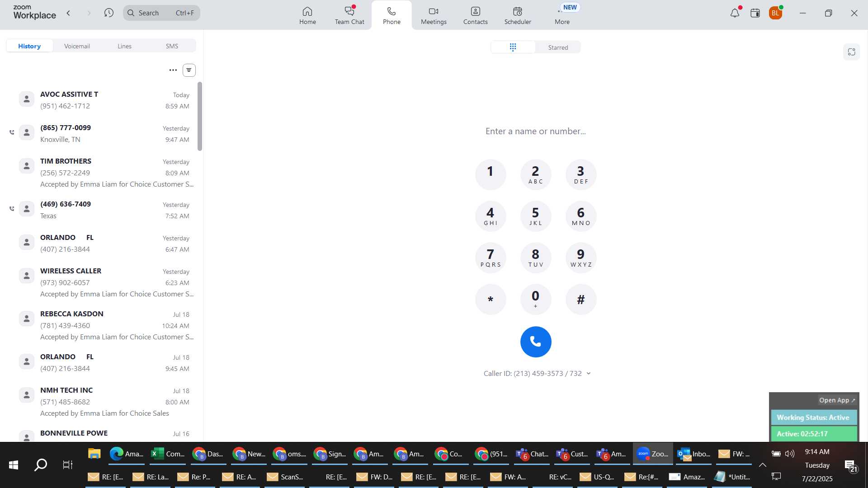
Task: Select the WIRELESS CALLER call entry
Action: pos(102,282)
